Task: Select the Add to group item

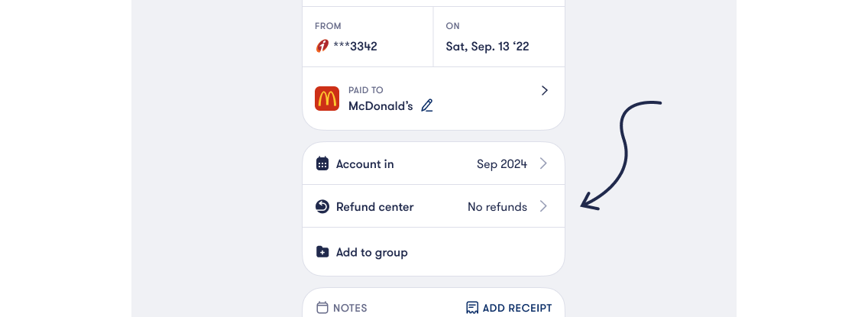Action: (x=371, y=252)
